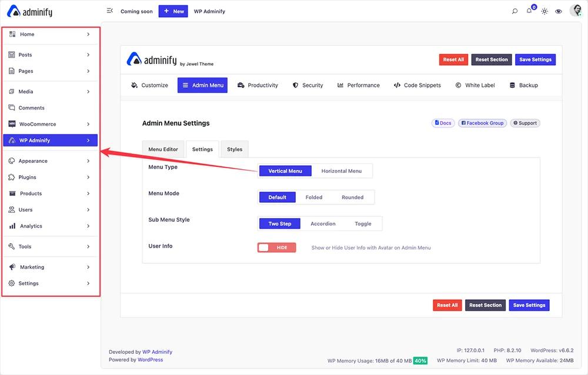The height and width of the screenshot is (375, 588).
Task: Click the Users icon in sidebar
Action: [x=12, y=210]
